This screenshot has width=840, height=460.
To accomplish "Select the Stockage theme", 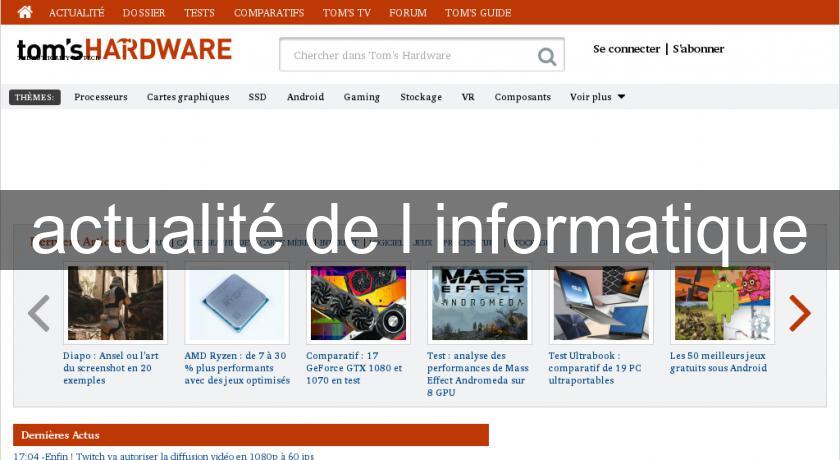I will pyautogui.click(x=421, y=97).
